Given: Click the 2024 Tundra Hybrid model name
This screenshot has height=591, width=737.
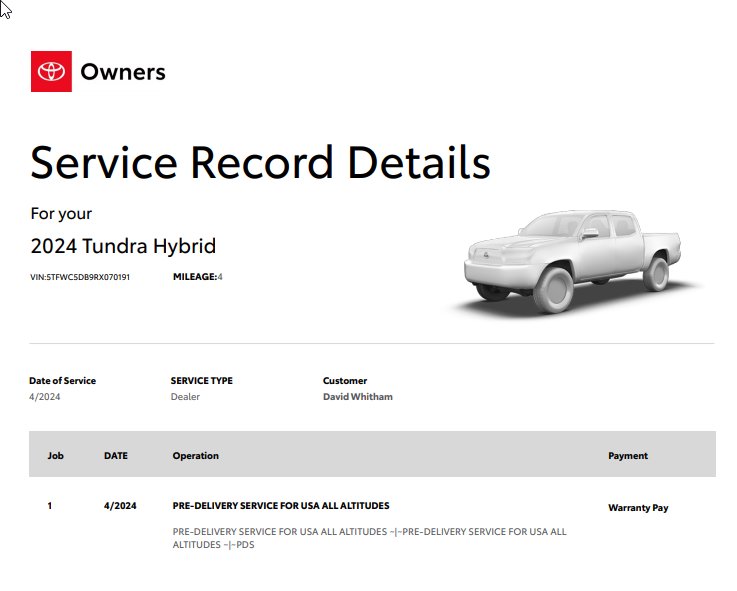Looking at the screenshot, I should click(x=123, y=246).
